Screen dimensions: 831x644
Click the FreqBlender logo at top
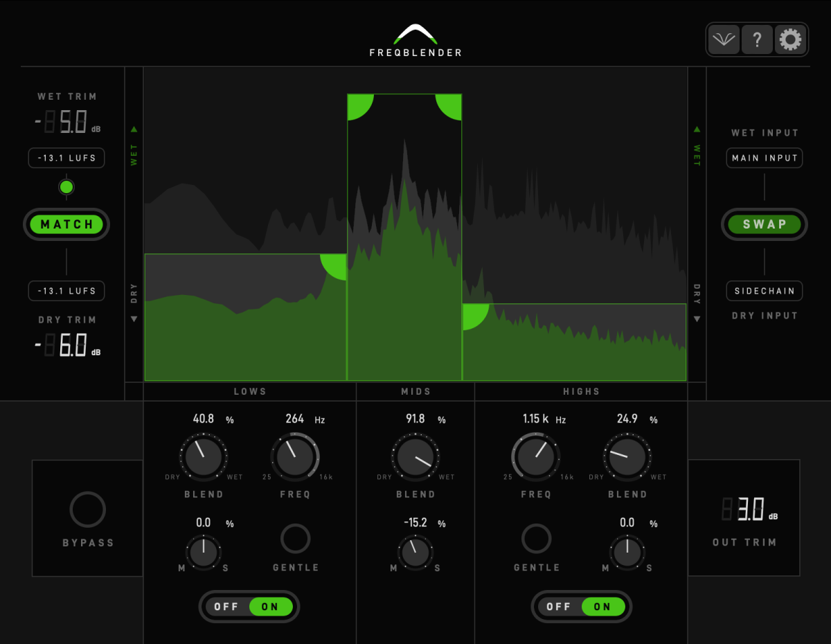point(415,40)
